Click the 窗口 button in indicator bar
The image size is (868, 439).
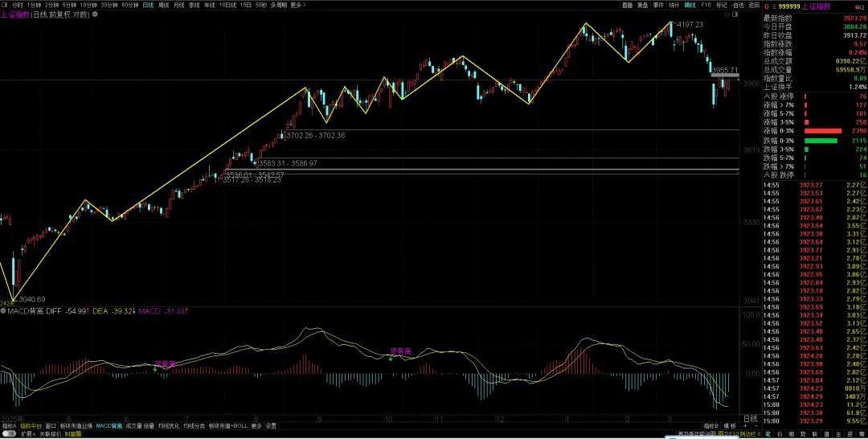[x=51, y=425]
